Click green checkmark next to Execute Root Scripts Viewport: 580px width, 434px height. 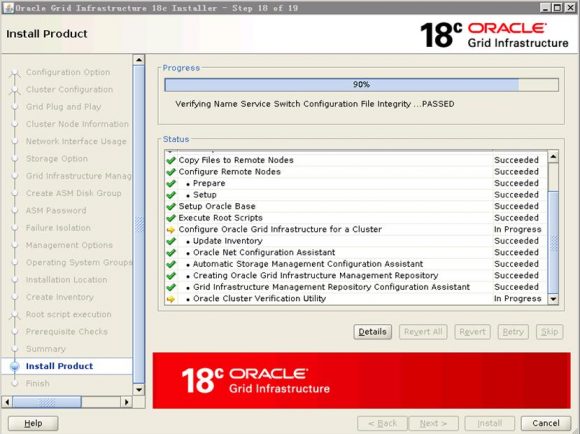pyautogui.click(x=171, y=218)
